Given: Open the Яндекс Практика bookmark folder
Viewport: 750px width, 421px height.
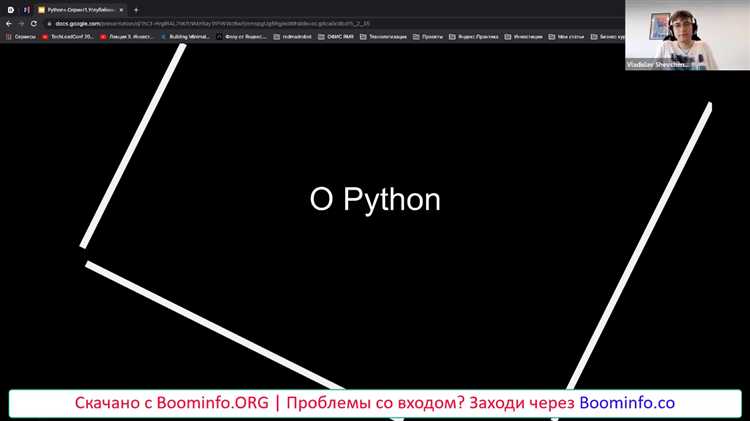Looking at the screenshot, I should point(474,36).
